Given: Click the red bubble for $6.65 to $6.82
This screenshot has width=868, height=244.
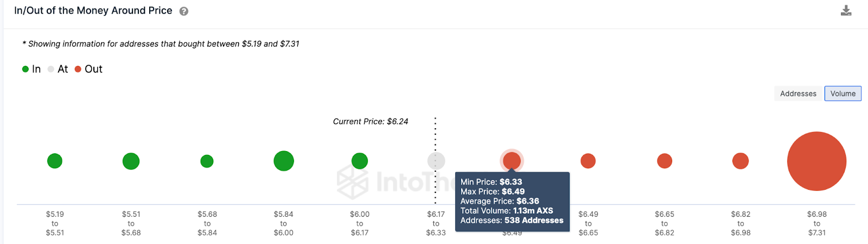Looking at the screenshot, I should pyautogui.click(x=665, y=161).
